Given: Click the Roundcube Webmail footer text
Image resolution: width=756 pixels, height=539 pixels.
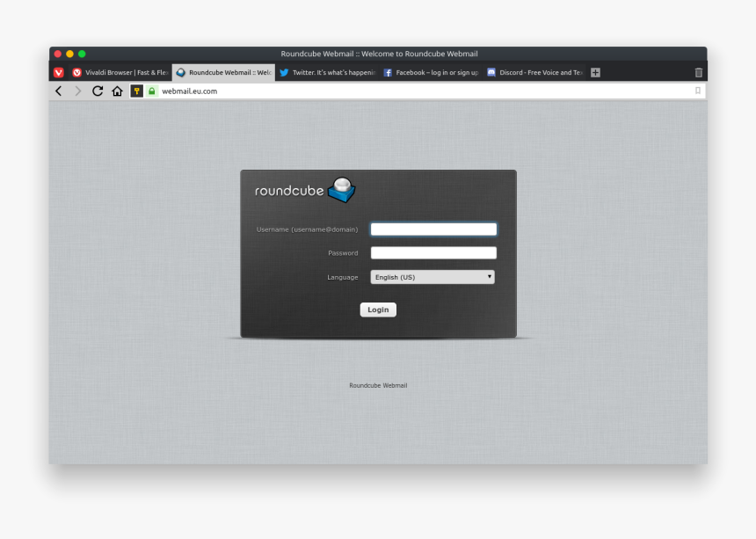Looking at the screenshot, I should 378,384.
